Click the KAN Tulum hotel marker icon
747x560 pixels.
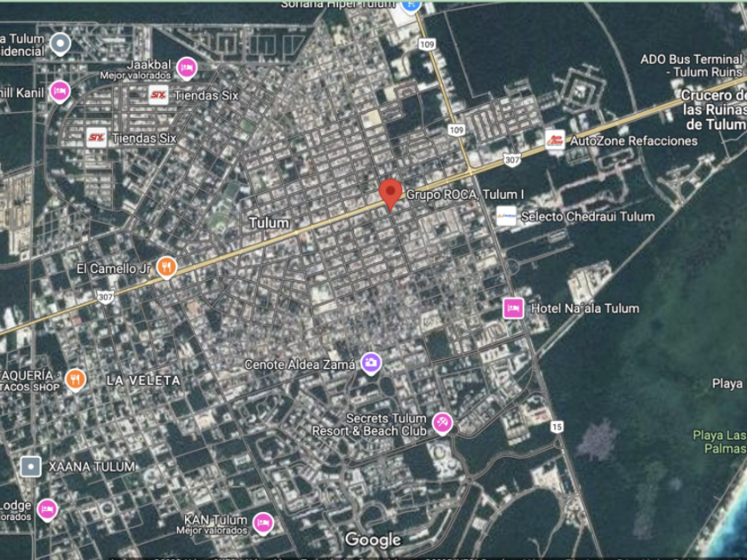coord(263,524)
